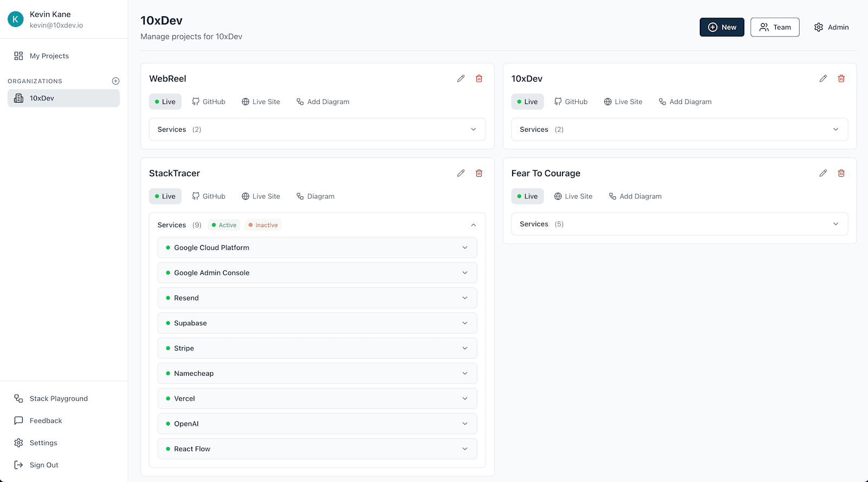Viewport: 868px width, 482px height.
Task: Open GitHub link on 10xDev card
Action: [x=571, y=101]
